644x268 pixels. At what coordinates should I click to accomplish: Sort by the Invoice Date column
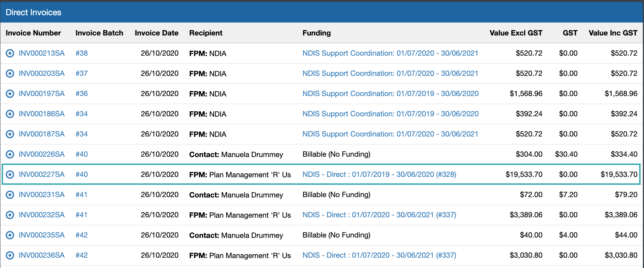pyautogui.click(x=156, y=33)
